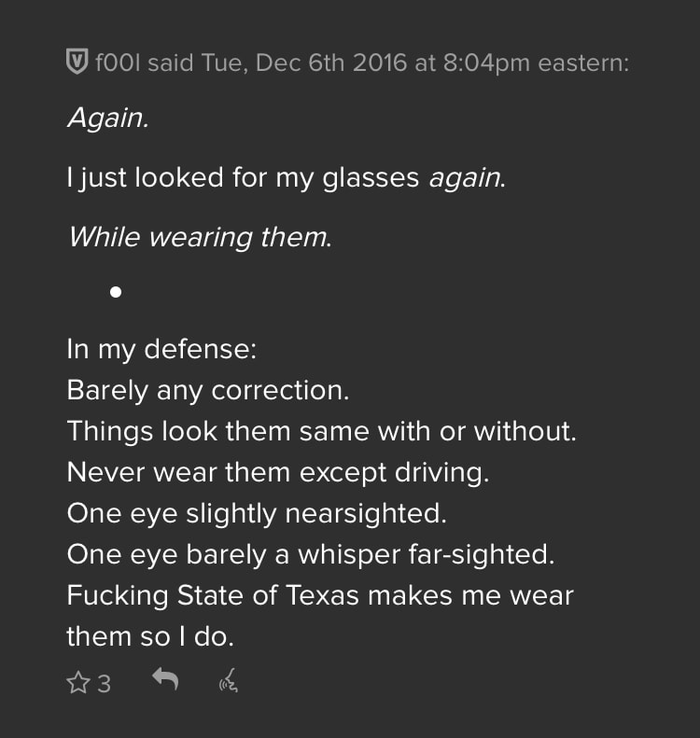The height and width of the screenshot is (738, 700).
Task: Click the bullet dot separator
Action: pos(116,292)
